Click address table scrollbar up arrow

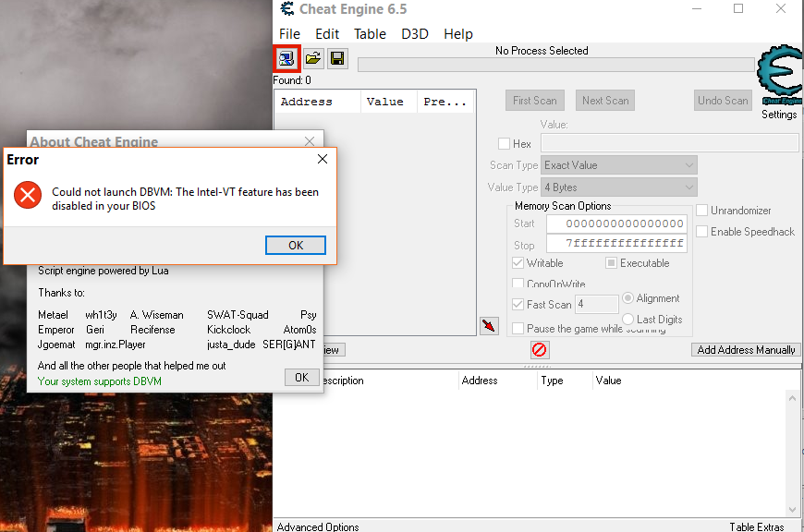pyautogui.click(x=792, y=398)
